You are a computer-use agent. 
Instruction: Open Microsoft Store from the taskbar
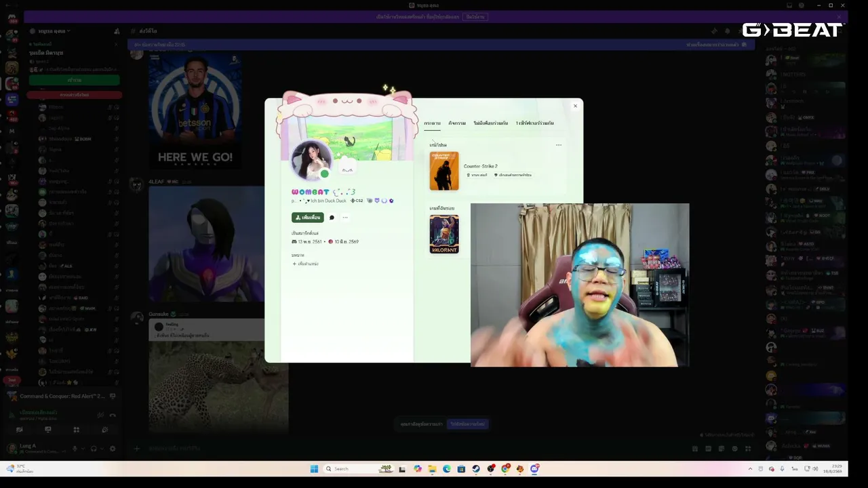(x=461, y=469)
